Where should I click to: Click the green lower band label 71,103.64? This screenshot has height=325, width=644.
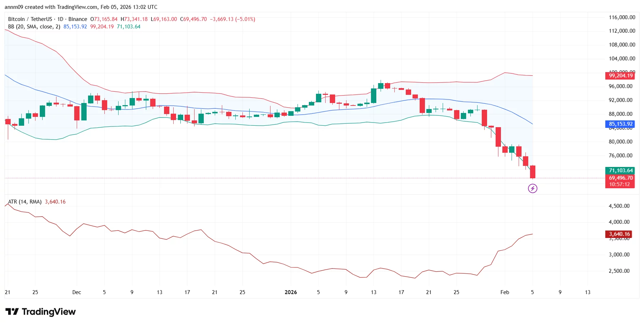(620, 170)
